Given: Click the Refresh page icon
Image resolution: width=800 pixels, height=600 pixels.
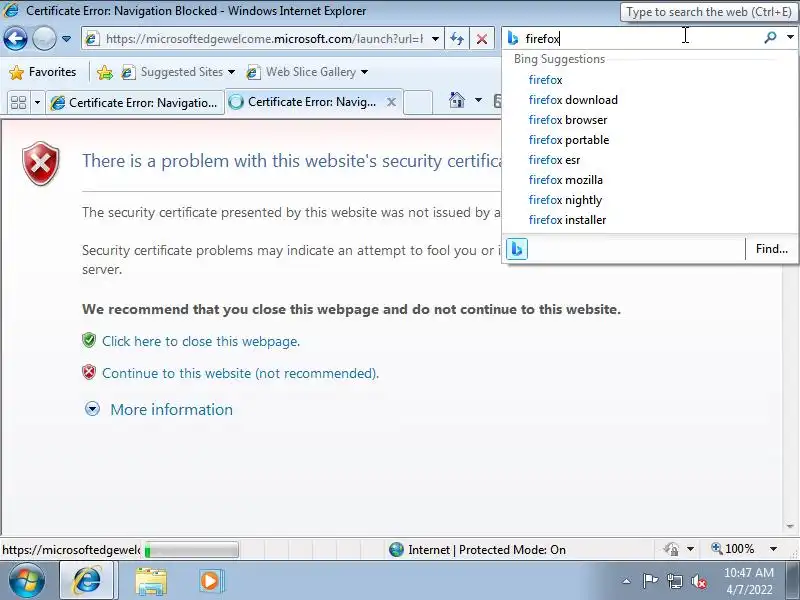Looking at the screenshot, I should [x=457, y=39].
